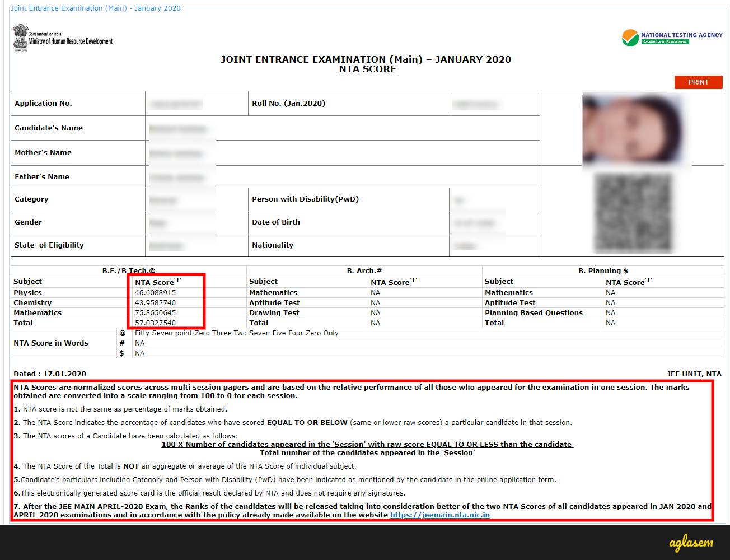Click the 'Dated : 17.01.2020' text
Viewport: 730px width, 560px height.
pyautogui.click(x=50, y=374)
